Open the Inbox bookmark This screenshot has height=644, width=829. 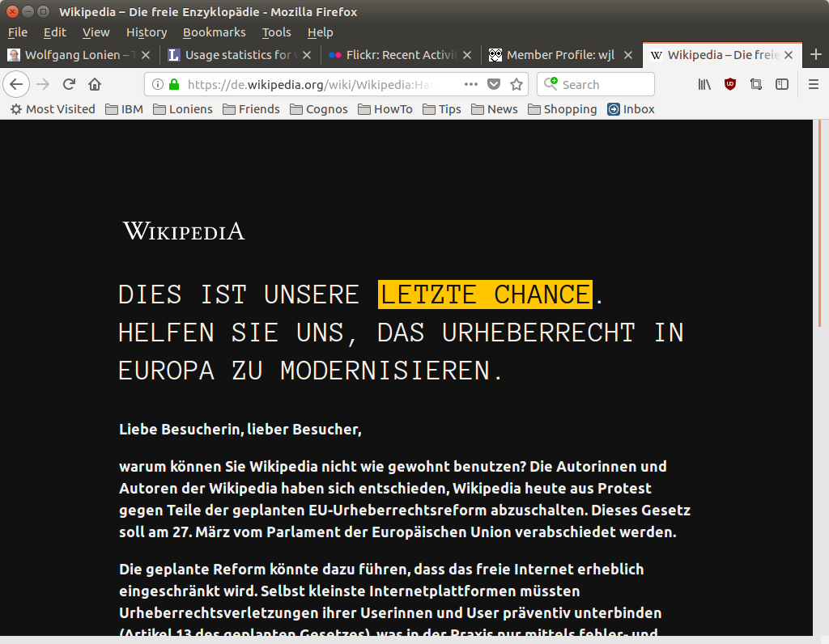point(631,109)
